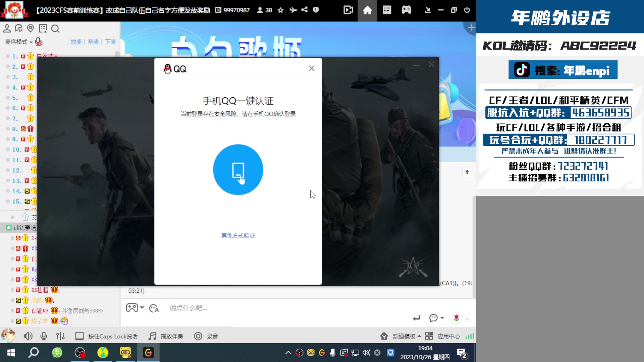Open the video playback icon in the title bar
The height and width of the screenshot is (362, 644).
[x=348, y=10]
